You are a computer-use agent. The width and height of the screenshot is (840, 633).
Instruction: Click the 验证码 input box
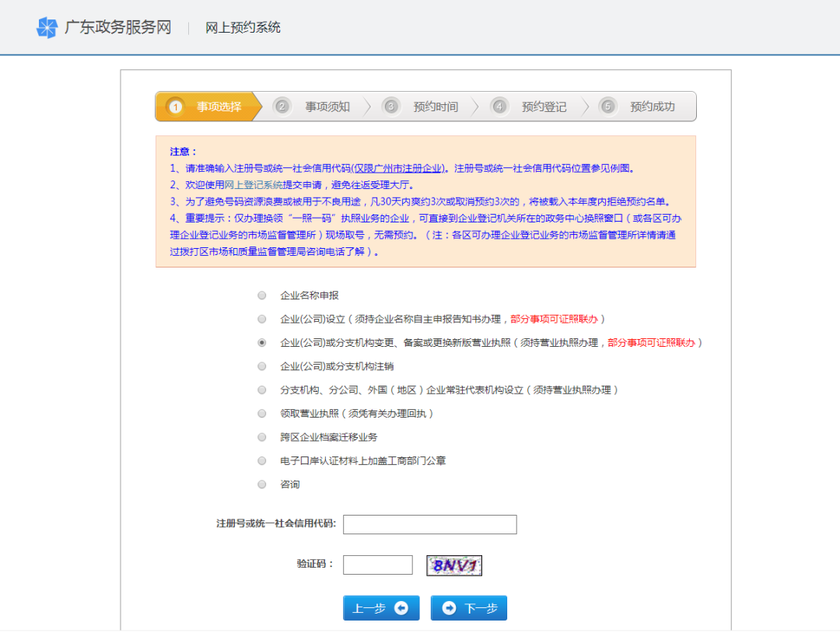(378, 565)
